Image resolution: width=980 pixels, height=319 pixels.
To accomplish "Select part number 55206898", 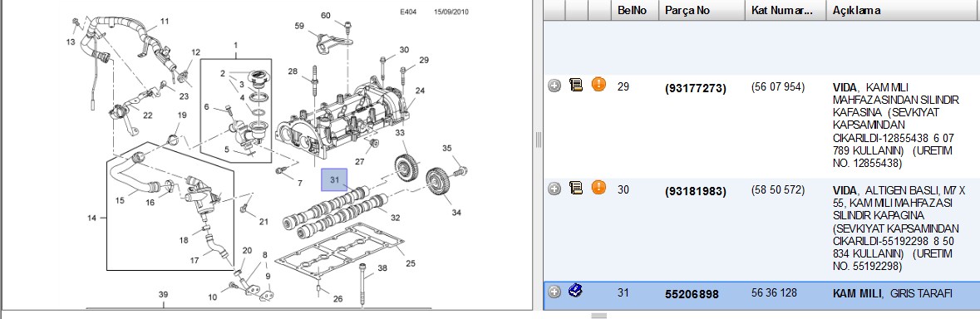I will (692, 294).
